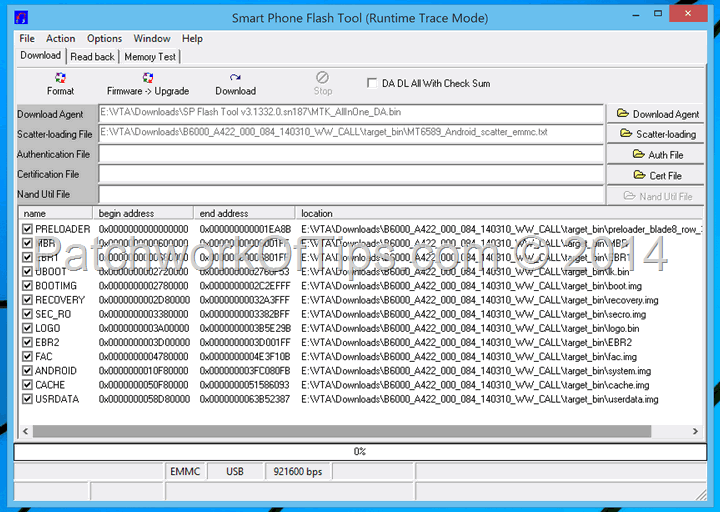Click the Certification File field

pyautogui.click(x=351, y=174)
